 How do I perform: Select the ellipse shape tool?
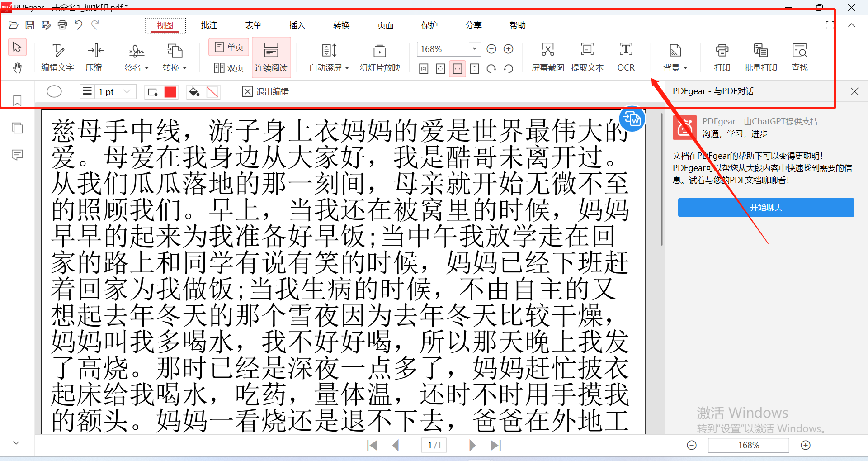54,92
